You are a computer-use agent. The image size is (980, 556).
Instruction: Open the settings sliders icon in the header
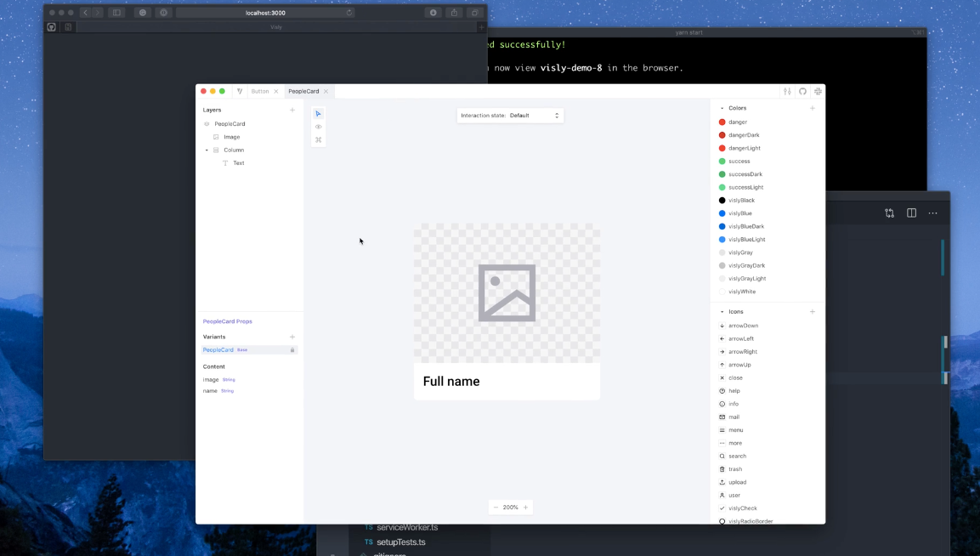tap(785, 91)
